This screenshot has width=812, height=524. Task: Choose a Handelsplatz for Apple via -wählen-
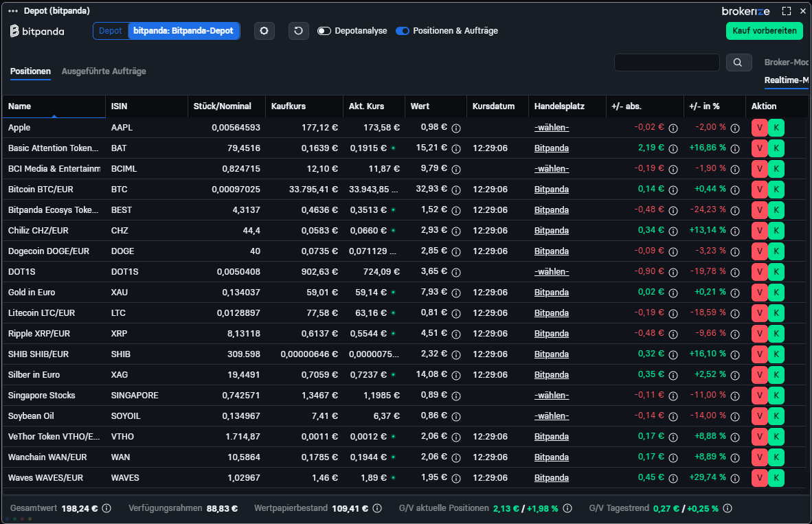tap(552, 128)
